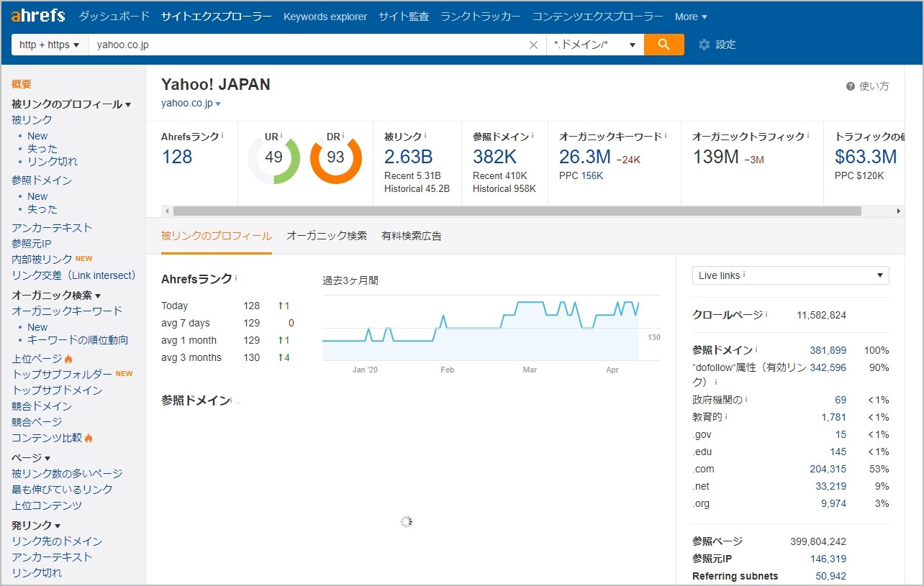Screen dimensions: 924x586
Task: Open 最も伸びているリンク in the sidebar
Action: (x=62, y=490)
